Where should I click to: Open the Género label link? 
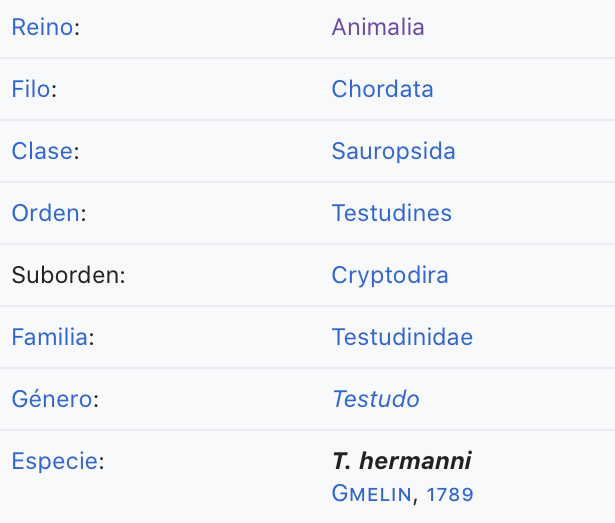(x=52, y=399)
